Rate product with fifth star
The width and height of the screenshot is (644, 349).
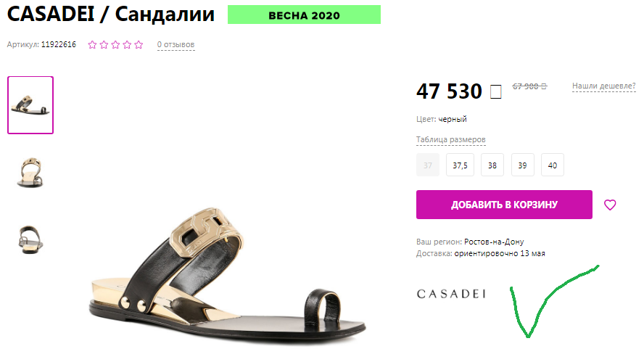click(x=139, y=45)
